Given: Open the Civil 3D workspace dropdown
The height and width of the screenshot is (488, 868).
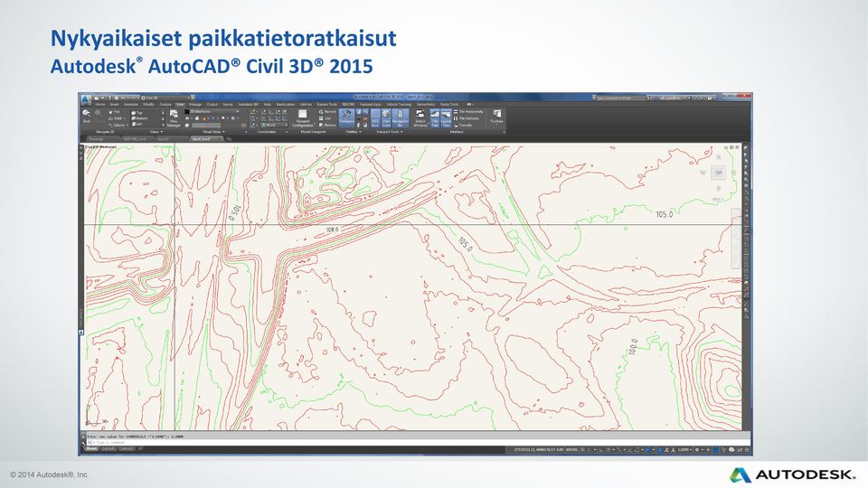Looking at the screenshot, I should tap(165, 98).
